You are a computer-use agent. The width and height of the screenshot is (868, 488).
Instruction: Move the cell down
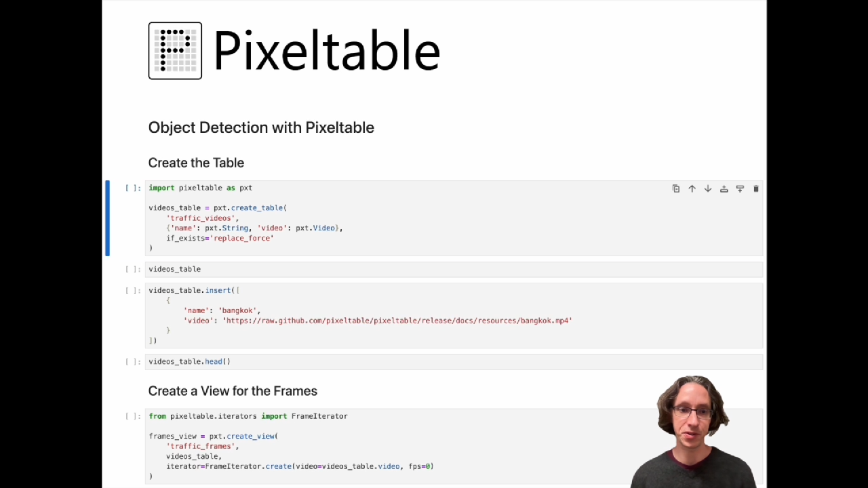pos(708,189)
